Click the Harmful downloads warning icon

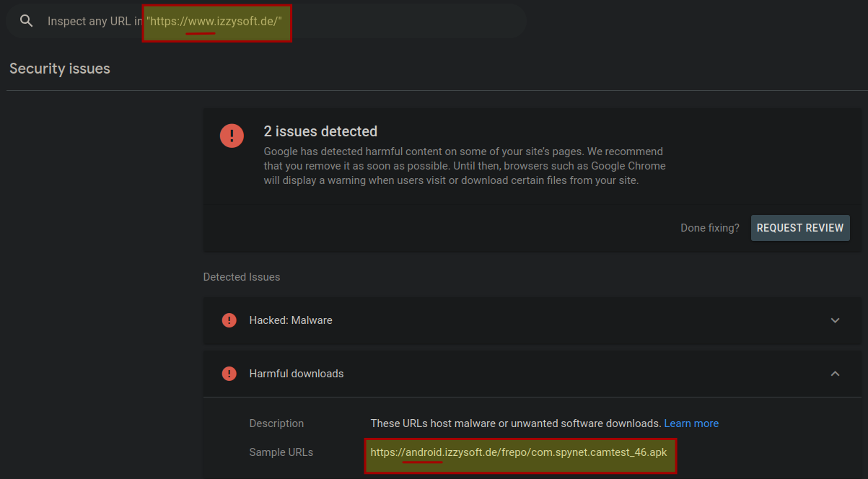coord(229,374)
